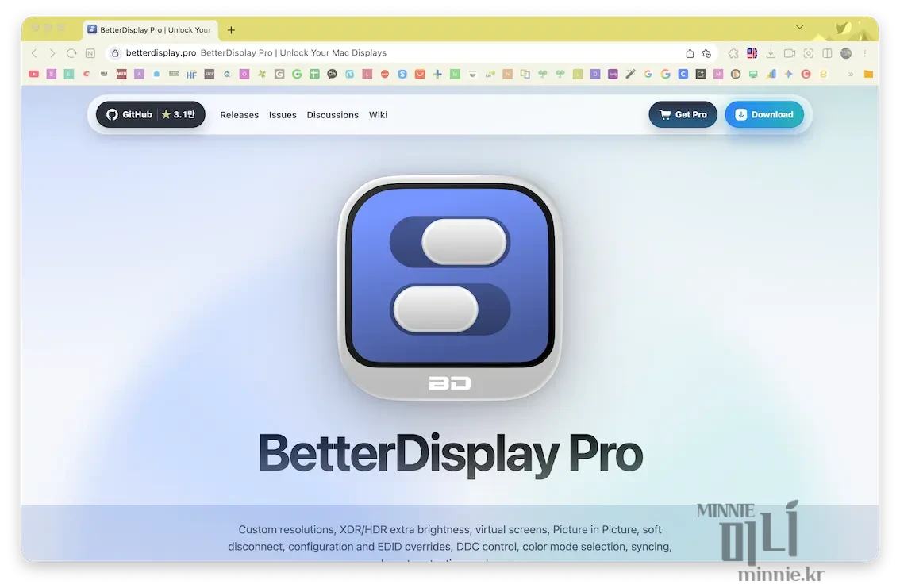Click the Get Pro button
This screenshot has height=588, width=900.
coord(683,115)
